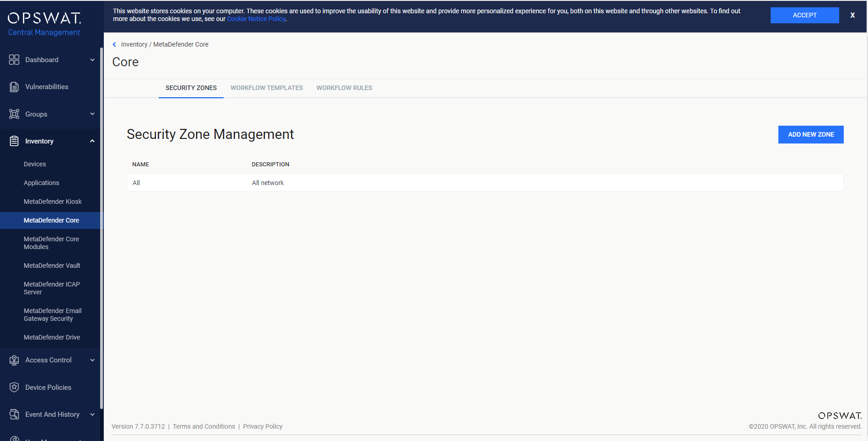The image size is (868, 441).
Task: Open MetaDefender Core Modules
Action: coord(51,243)
